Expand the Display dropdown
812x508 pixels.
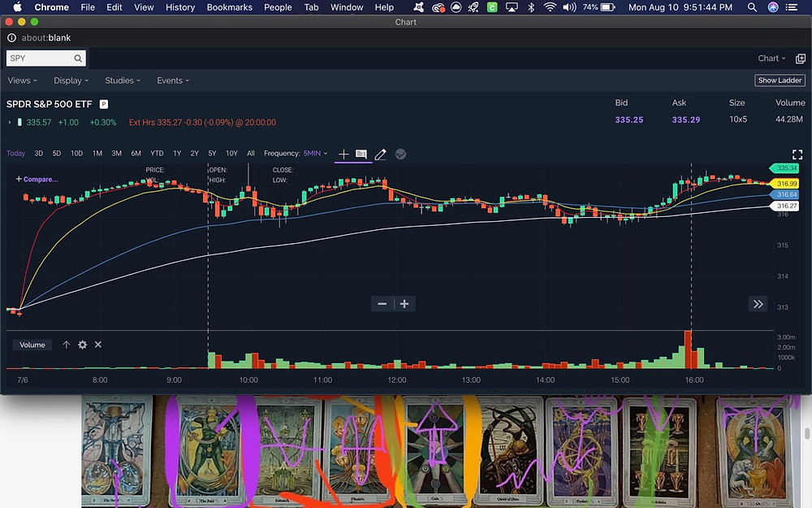[x=71, y=80]
